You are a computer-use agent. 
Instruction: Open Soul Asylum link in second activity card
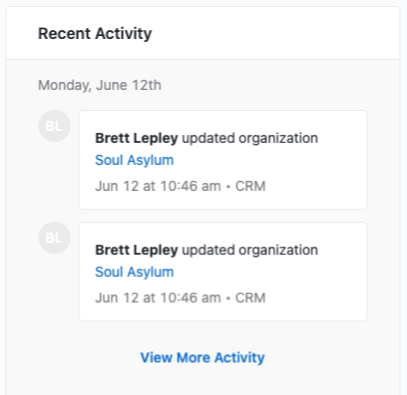[134, 272]
